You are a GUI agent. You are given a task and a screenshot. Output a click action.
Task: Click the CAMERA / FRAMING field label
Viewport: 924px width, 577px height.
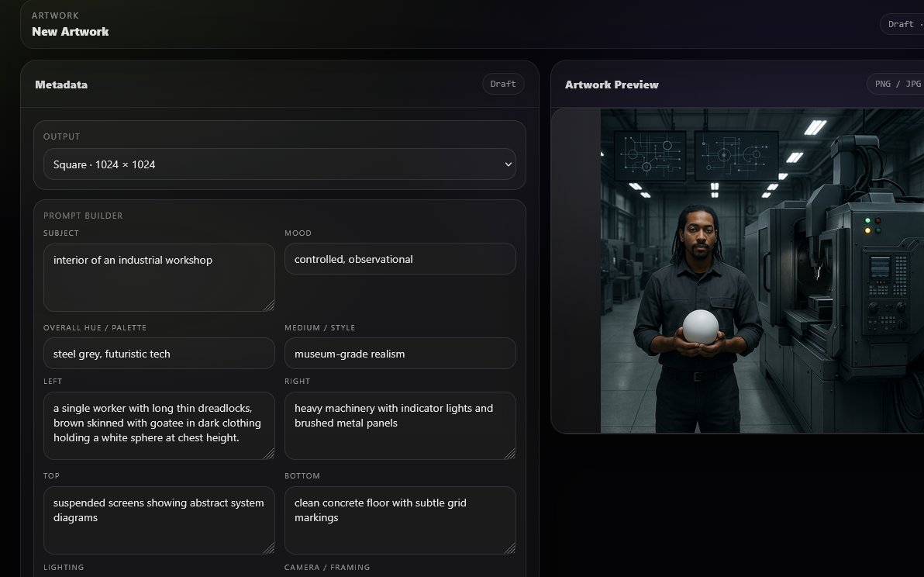point(327,567)
